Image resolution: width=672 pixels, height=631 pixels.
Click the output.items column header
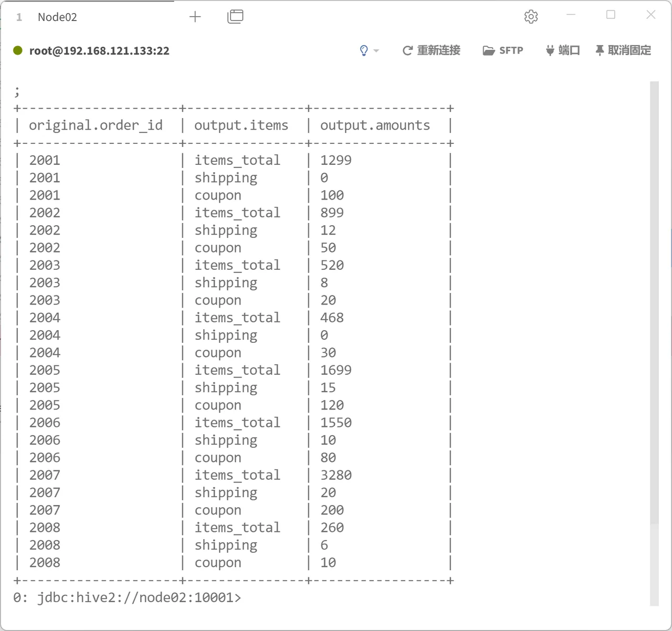pos(241,125)
